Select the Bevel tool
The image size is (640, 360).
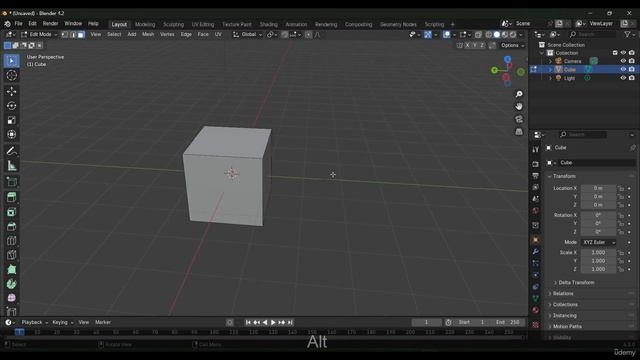[x=11, y=227]
